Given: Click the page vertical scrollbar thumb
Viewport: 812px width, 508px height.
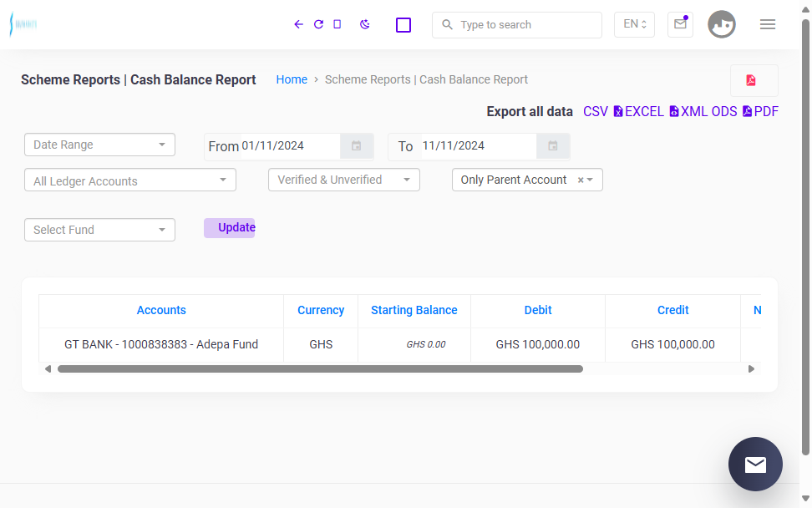Looking at the screenshot, I should click(x=805, y=237).
